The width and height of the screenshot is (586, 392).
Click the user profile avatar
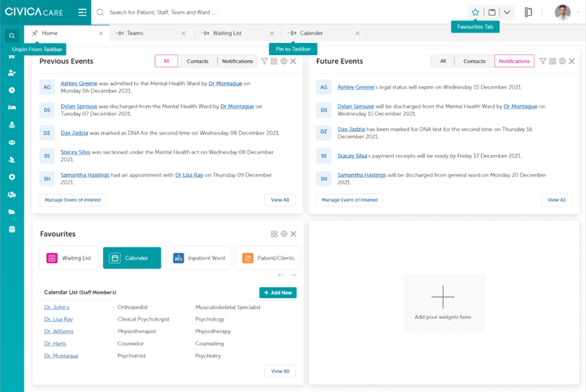[562, 12]
